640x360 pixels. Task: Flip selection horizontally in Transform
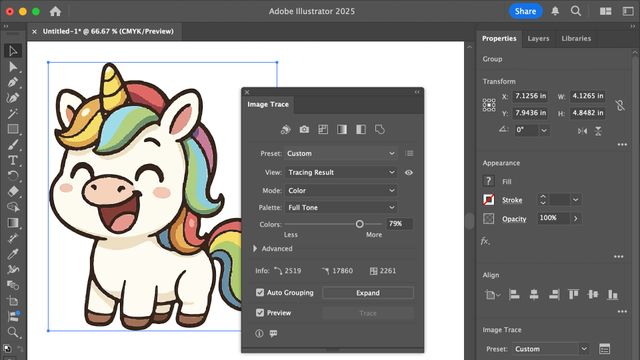582,131
